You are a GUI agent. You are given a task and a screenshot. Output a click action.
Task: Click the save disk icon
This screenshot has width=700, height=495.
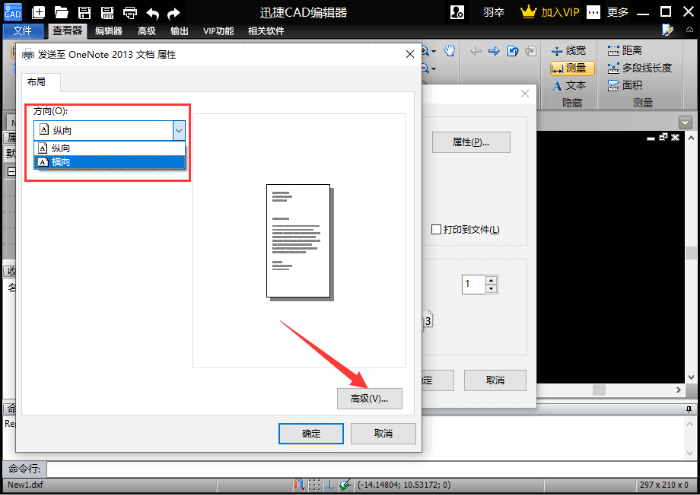click(84, 12)
